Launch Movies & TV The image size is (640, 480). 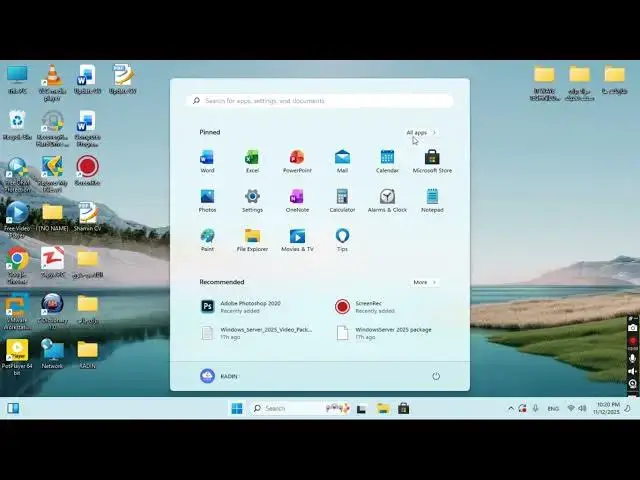coord(297,240)
